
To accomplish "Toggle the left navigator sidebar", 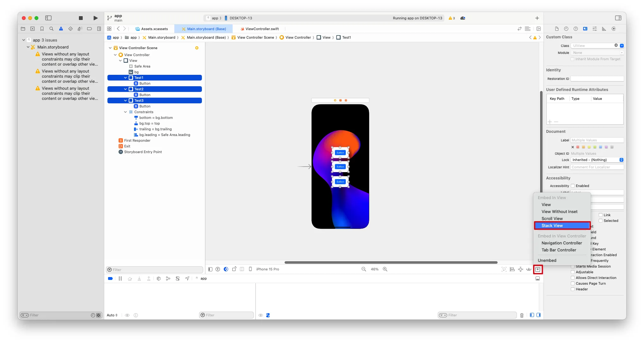I will point(48,18).
